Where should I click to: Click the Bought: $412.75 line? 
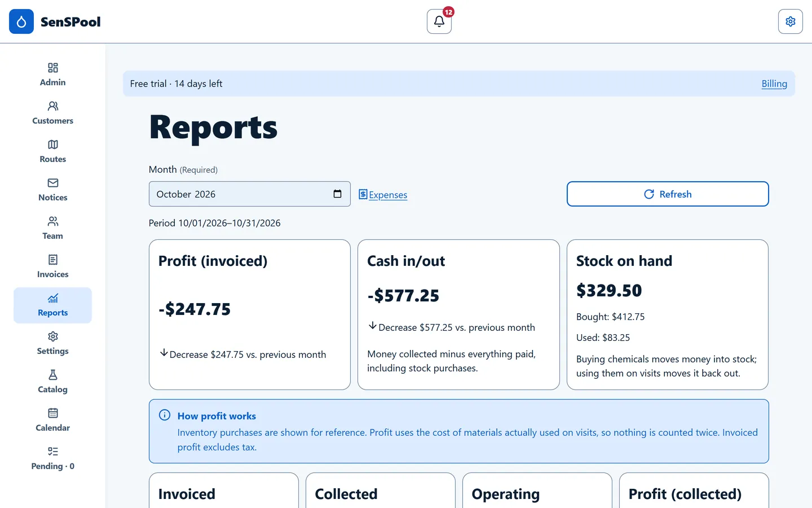[x=611, y=317]
